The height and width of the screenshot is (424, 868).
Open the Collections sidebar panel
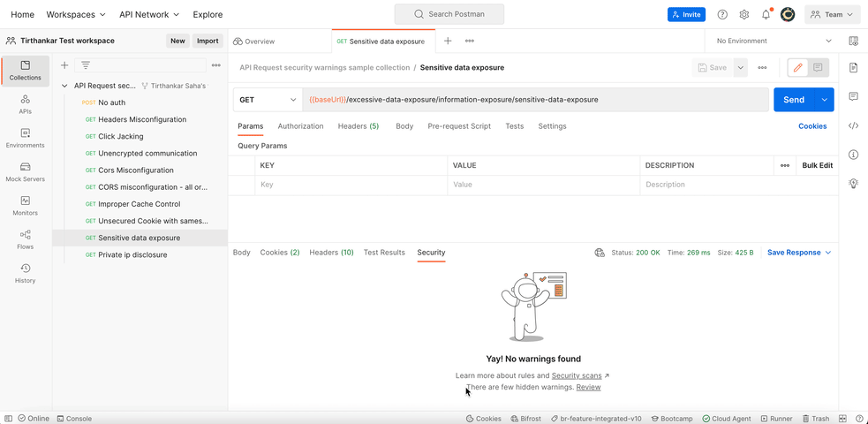pyautogui.click(x=26, y=71)
